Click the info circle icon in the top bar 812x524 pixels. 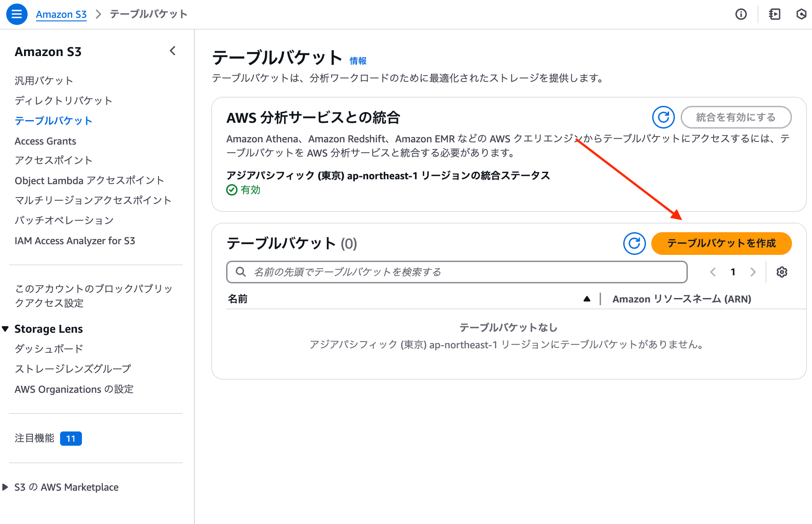(741, 14)
